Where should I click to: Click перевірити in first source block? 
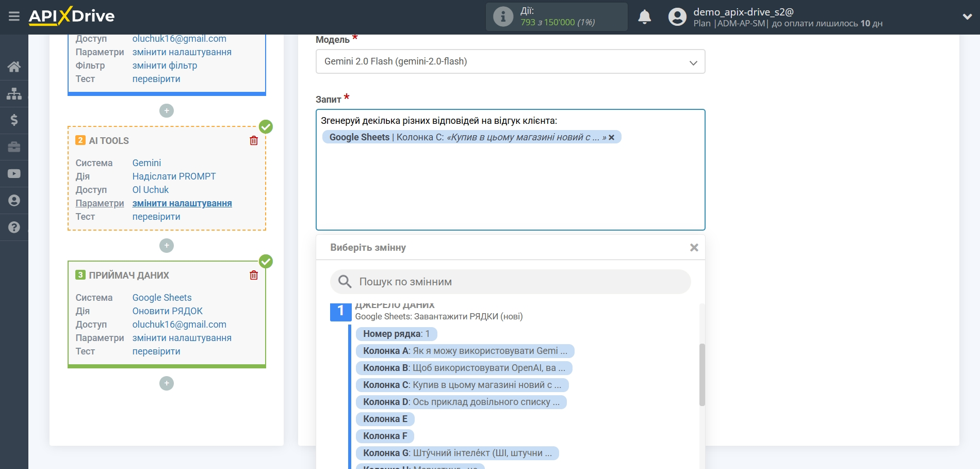click(156, 79)
